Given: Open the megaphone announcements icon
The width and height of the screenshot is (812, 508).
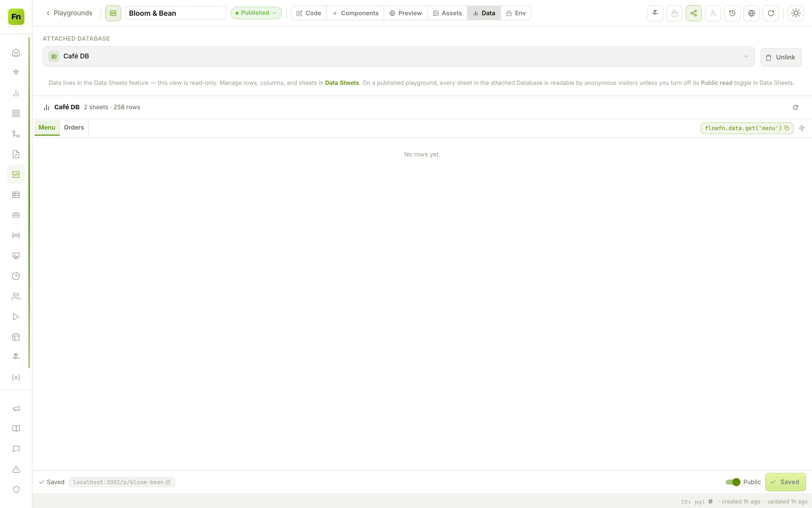Looking at the screenshot, I should pyautogui.click(x=16, y=408).
